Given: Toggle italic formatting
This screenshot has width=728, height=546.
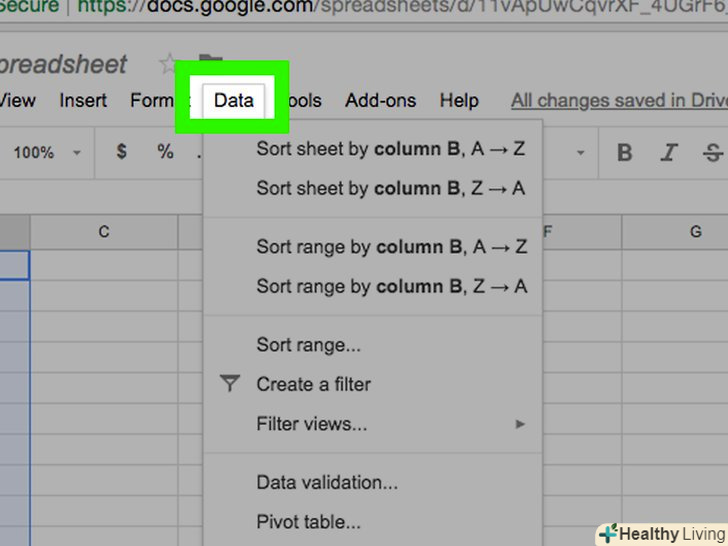Looking at the screenshot, I should [x=670, y=153].
